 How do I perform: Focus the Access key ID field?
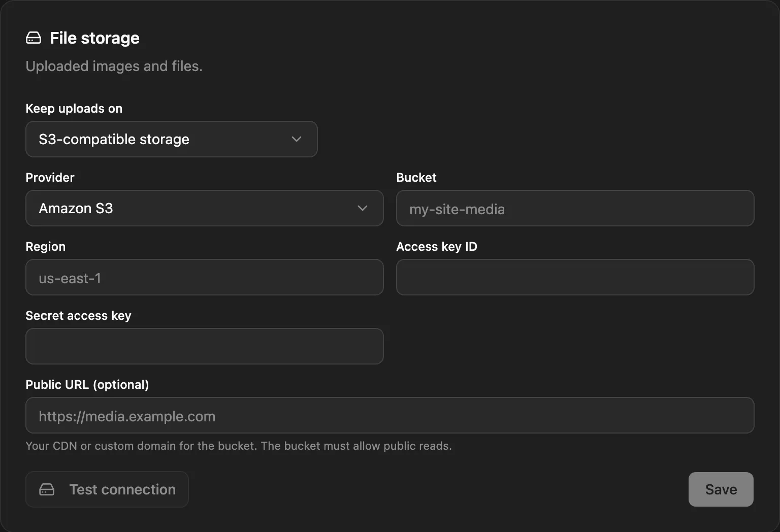[575, 277]
